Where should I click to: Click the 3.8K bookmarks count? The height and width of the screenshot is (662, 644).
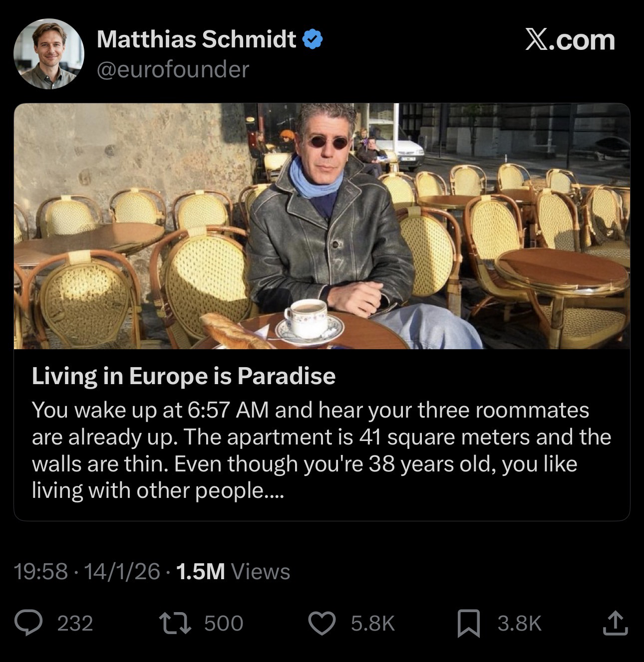point(519,624)
